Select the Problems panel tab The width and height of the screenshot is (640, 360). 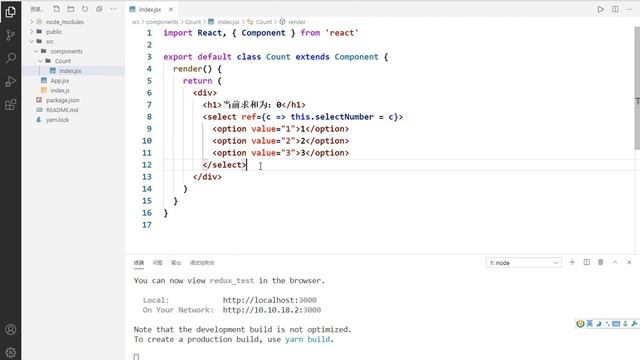click(157, 262)
